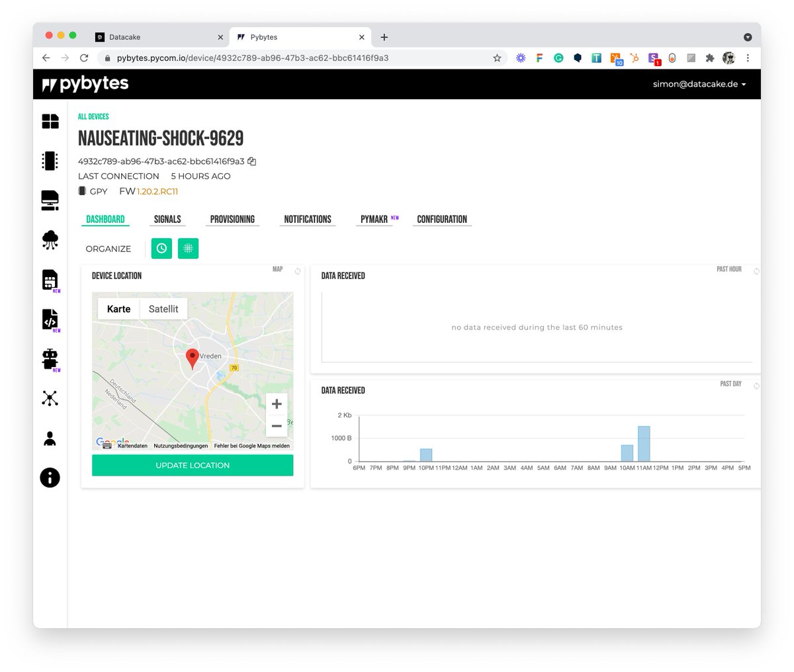Open the Notifications tab

point(307,219)
